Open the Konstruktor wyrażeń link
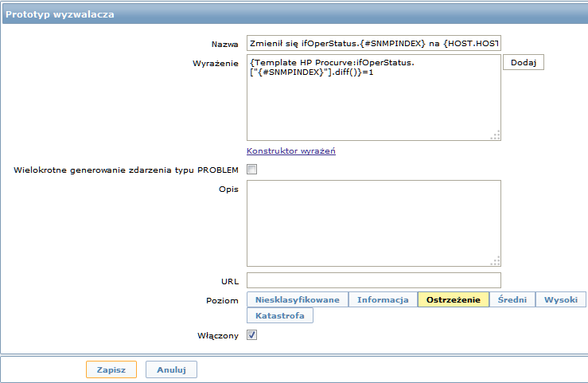 (291, 150)
